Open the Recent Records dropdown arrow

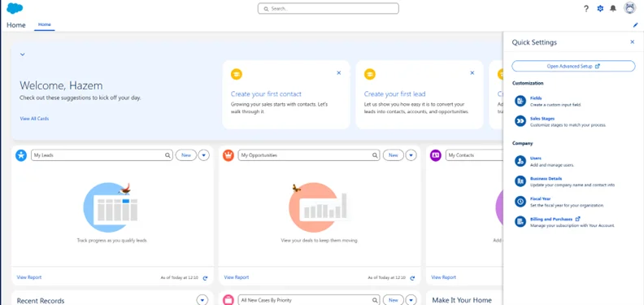click(202, 300)
